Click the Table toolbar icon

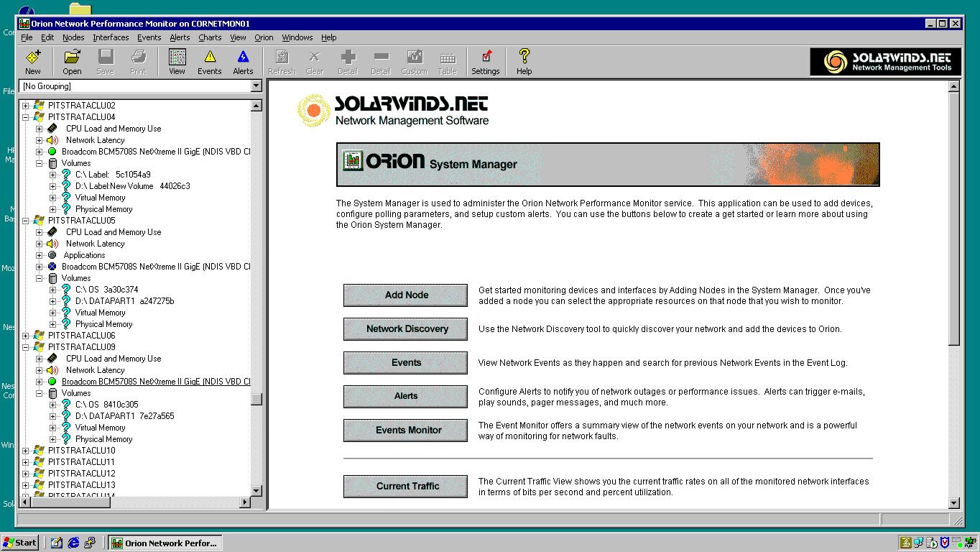pyautogui.click(x=448, y=62)
